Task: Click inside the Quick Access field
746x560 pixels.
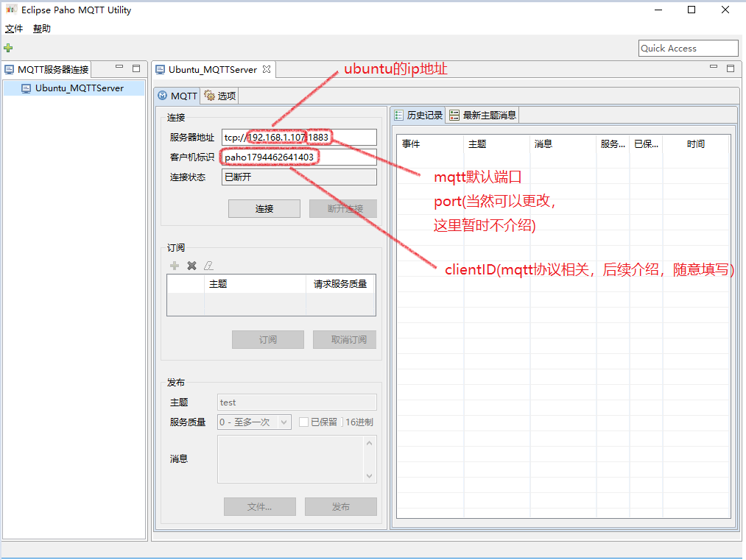Action: tap(688, 47)
